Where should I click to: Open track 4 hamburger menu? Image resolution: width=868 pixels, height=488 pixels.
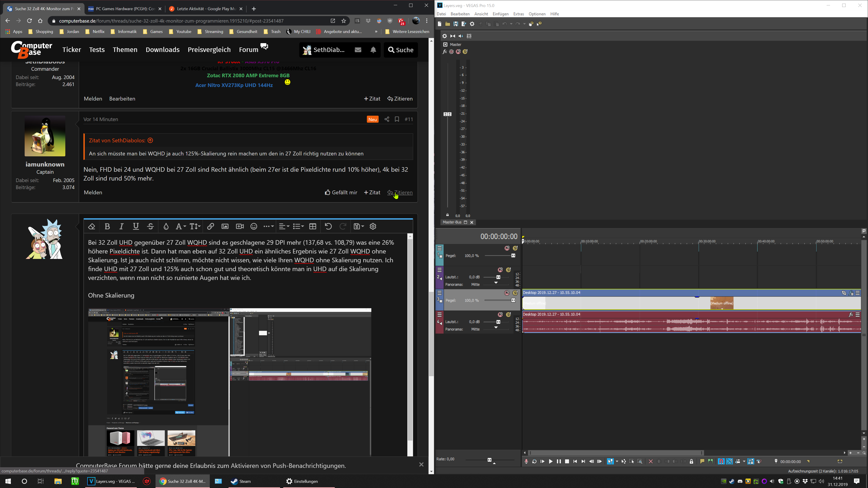tap(439, 314)
